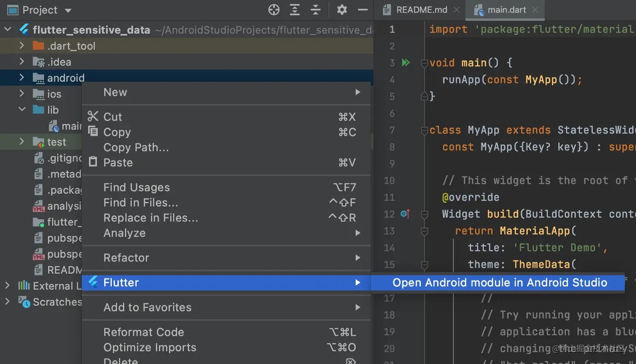Expand the Scratches node arrow

(7, 301)
